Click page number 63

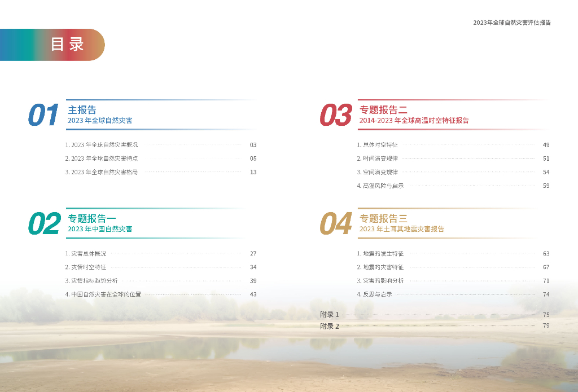[x=546, y=253]
